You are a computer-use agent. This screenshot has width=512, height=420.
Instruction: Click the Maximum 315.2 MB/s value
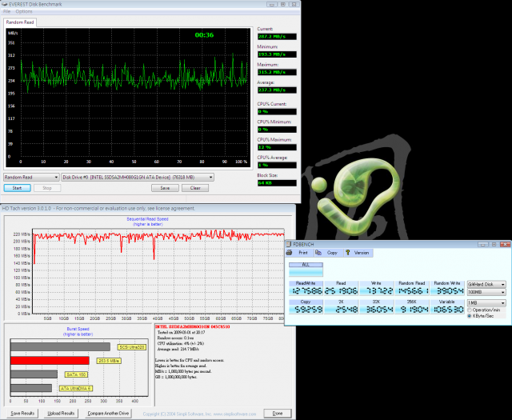tap(277, 72)
